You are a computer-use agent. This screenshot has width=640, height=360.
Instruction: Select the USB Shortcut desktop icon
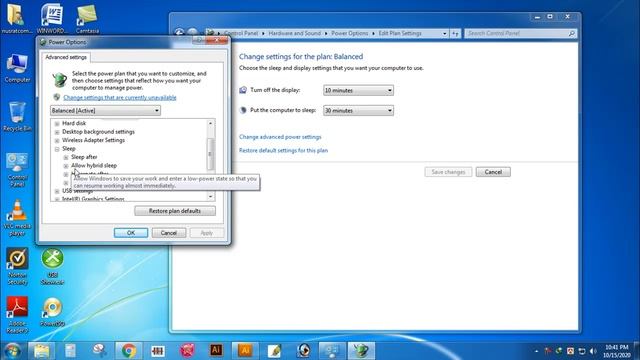[x=52, y=266]
